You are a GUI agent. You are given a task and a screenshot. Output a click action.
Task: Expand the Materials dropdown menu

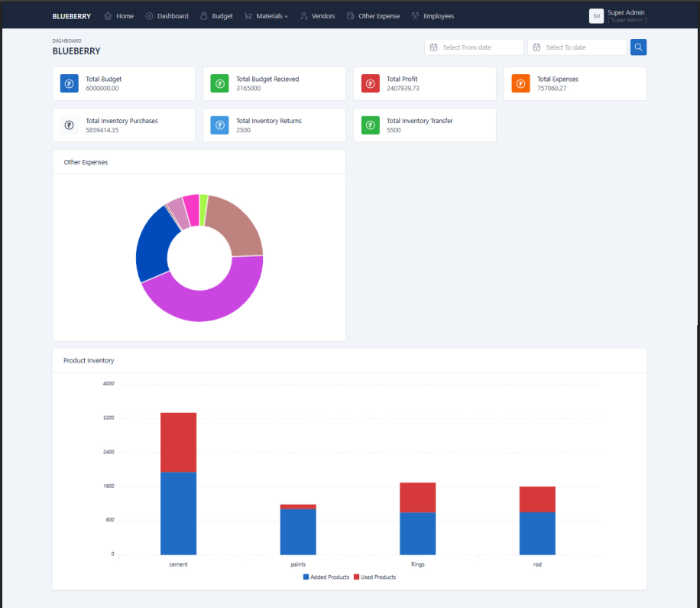tap(266, 16)
